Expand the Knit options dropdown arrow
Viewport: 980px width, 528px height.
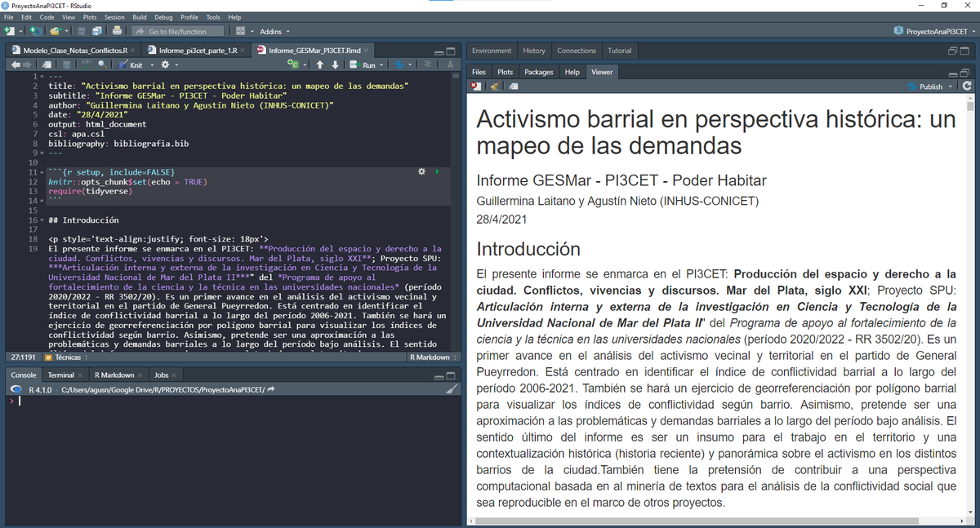(x=150, y=64)
